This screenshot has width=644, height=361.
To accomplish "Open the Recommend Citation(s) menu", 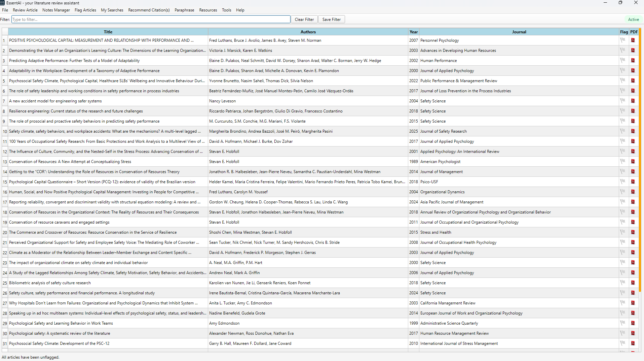I will 149,10.
